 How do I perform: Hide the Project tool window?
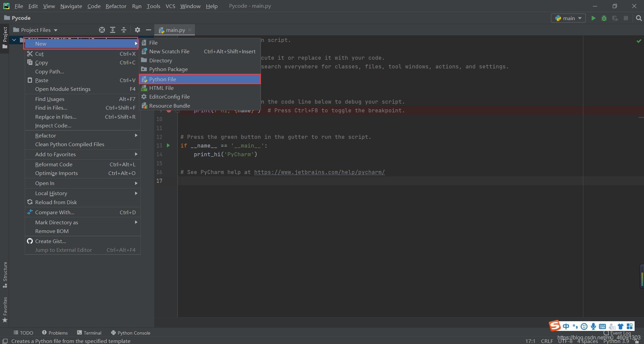148,30
